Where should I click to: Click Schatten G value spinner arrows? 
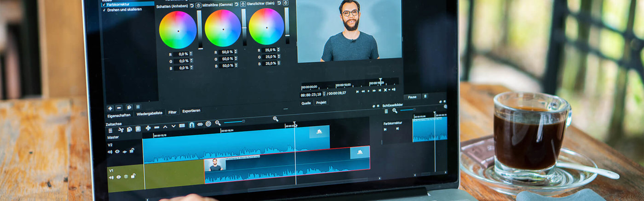(x=191, y=61)
